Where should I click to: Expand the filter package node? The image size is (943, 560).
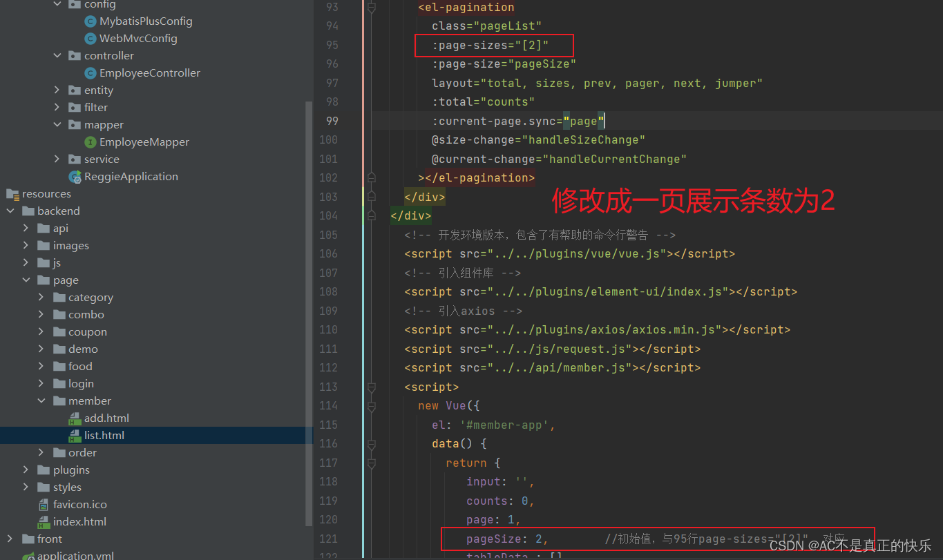pyautogui.click(x=57, y=108)
